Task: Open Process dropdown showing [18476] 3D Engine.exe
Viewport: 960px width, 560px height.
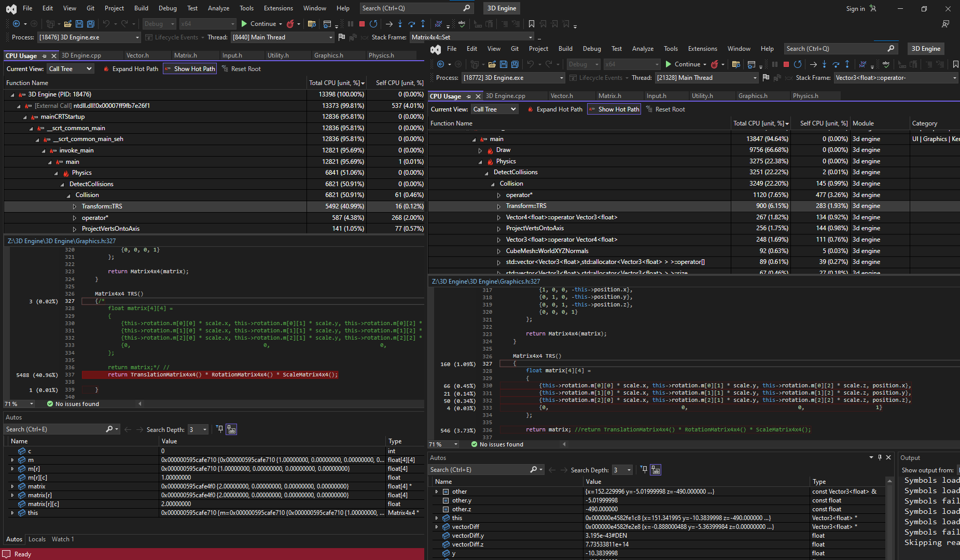Action: (x=89, y=37)
